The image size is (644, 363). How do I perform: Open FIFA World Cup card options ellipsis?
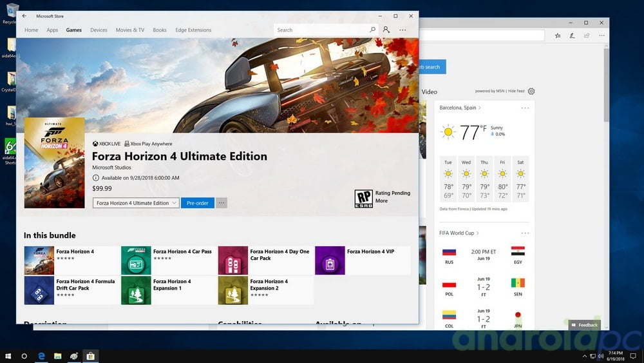point(525,233)
